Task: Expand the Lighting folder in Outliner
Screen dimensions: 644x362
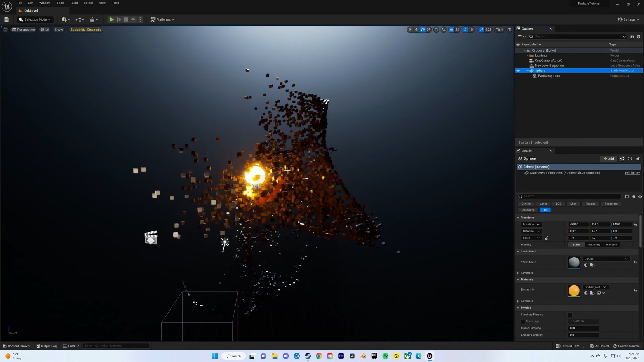Action: tap(527, 56)
